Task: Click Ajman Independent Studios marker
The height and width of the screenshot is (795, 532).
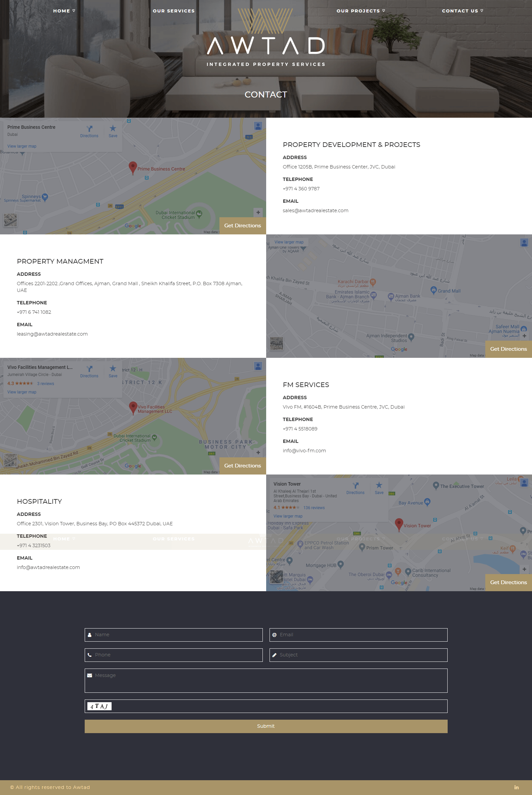Action: point(411,337)
